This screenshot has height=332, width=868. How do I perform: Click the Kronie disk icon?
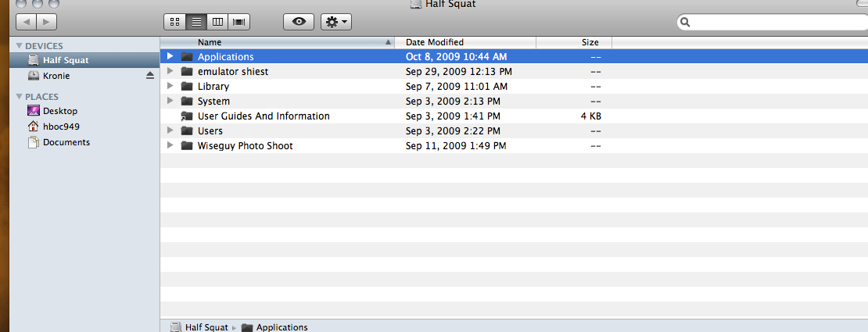coord(33,76)
